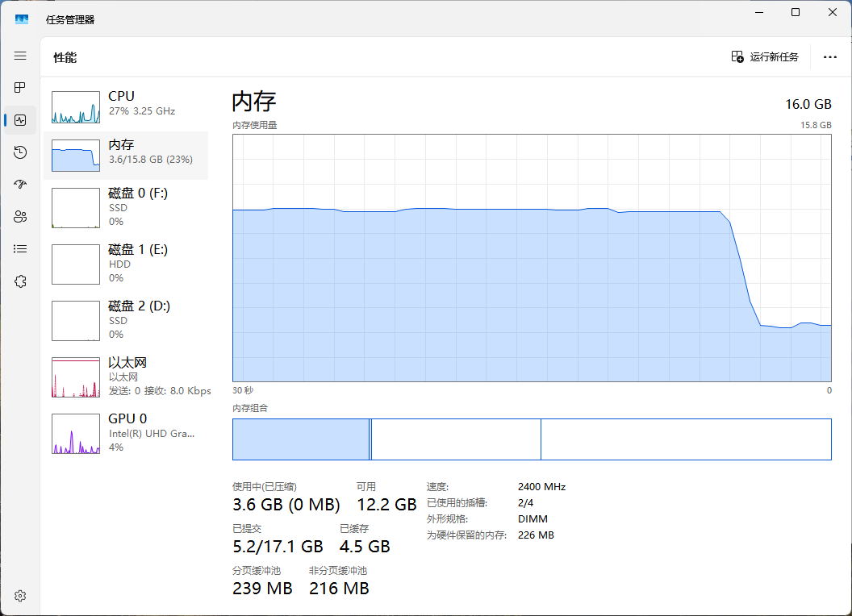Open App history clock icon
The image size is (852, 616).
tap(20, 152)
